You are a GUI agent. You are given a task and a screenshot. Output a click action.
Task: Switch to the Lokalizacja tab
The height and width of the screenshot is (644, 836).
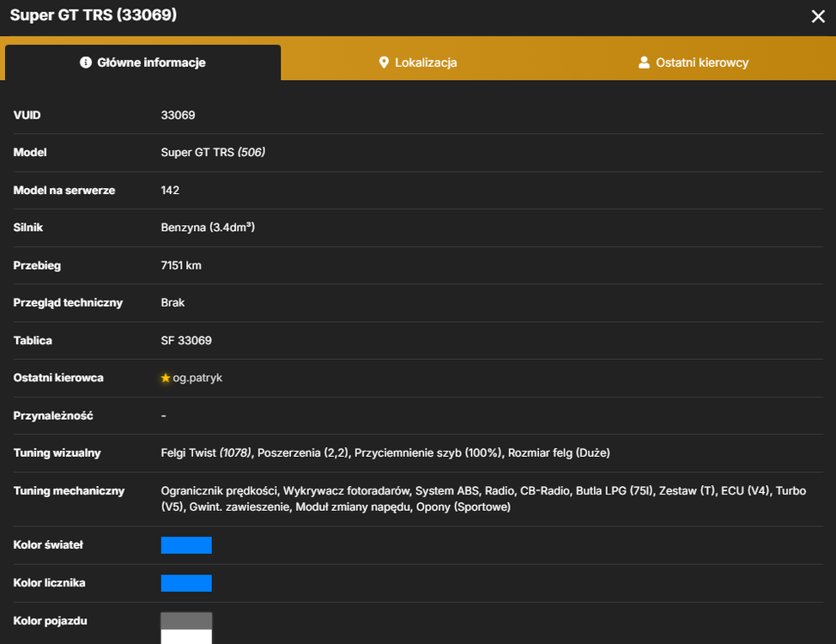click(418, 63)
